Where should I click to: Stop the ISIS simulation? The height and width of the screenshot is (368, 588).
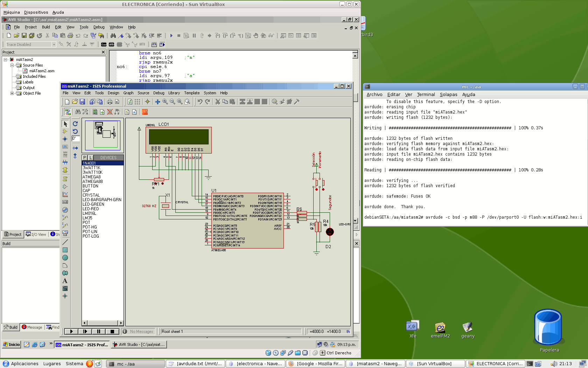[x=112, y=331]
